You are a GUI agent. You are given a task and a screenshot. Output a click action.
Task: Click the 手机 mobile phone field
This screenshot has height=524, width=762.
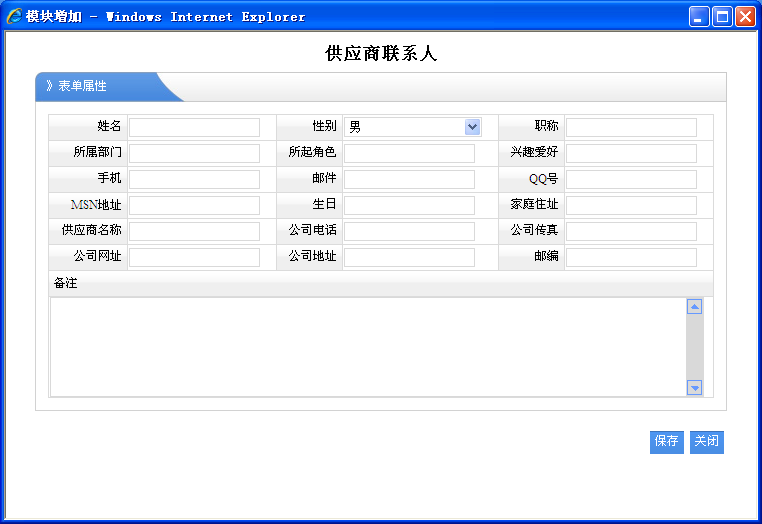pyautogui.click(x=194, y=179)
